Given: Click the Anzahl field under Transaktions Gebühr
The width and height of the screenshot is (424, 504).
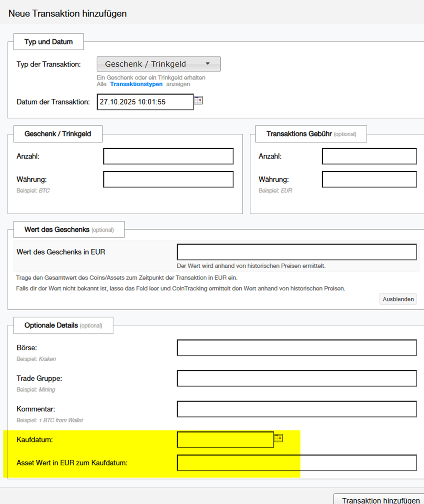Looking at the screenshot, I should tap(369, 156).
